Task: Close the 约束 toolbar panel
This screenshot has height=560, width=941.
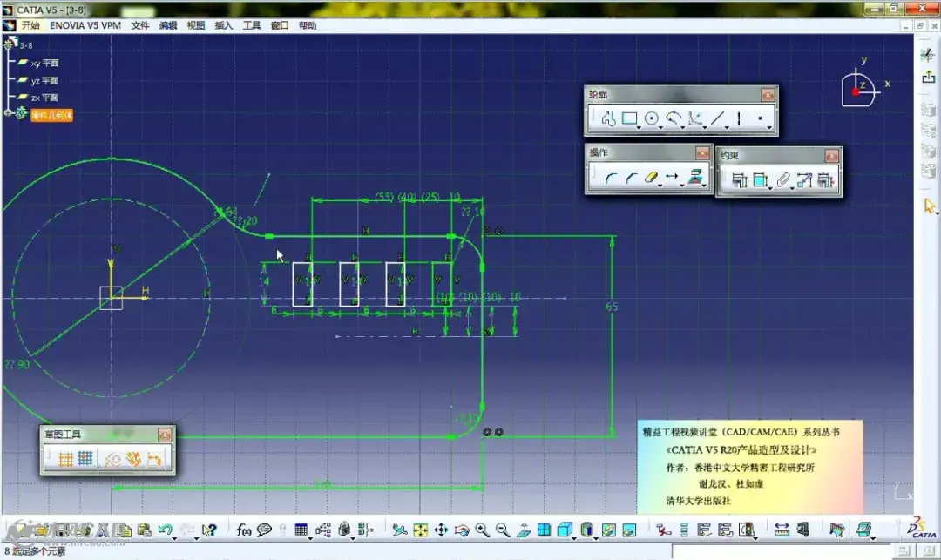Action: [831, 156]
